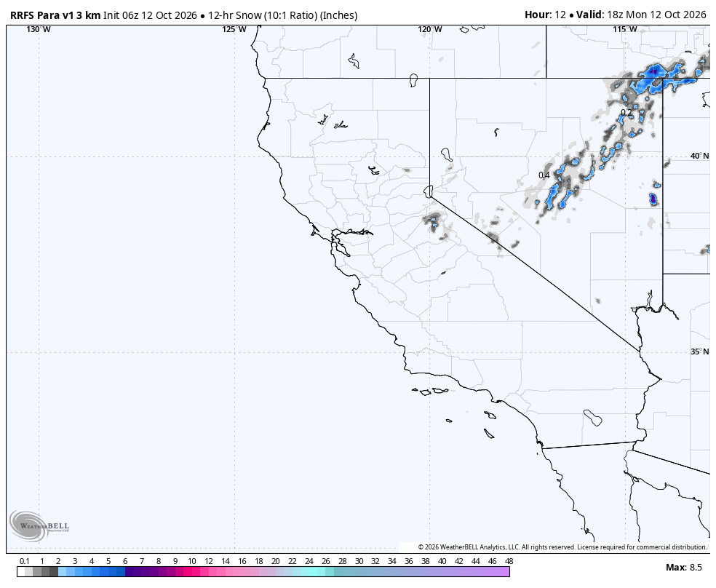Select the "Valid: 18z Mon 12 Oct 2026" text
This screenshot has height=588, width=716.
coord(641,15)
